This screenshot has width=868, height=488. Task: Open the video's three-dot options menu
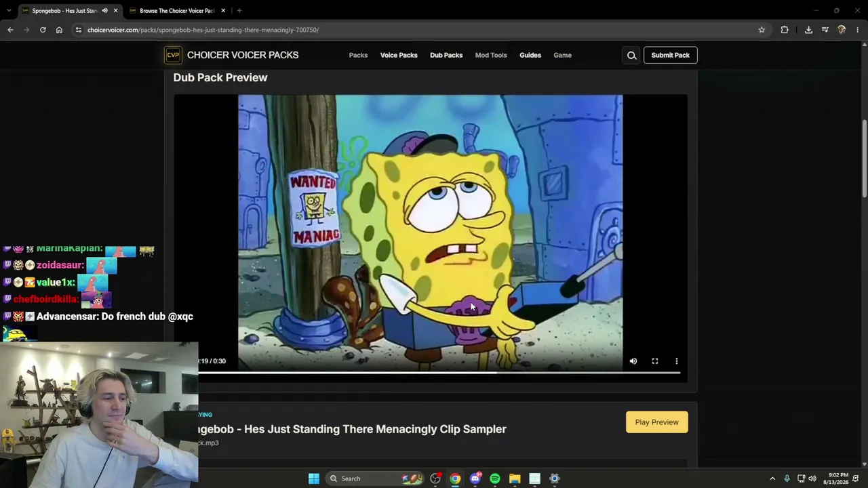coord(676,361)
